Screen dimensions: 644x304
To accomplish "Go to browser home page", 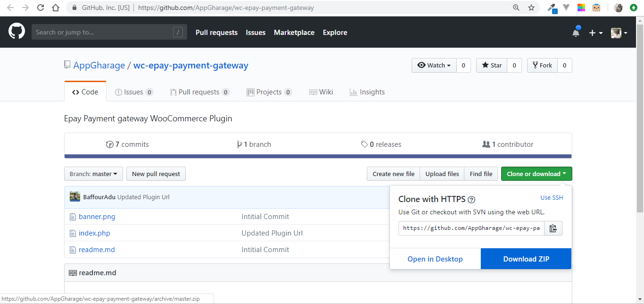I will click(x=56, y=8).
